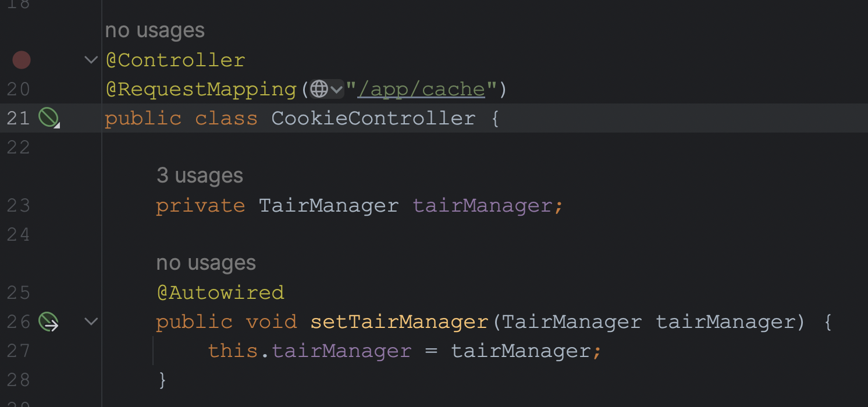Click the @RequestMapping annotation text
Image resolution: width=868 pixels, height=407 pixels.
pos(201,90)
